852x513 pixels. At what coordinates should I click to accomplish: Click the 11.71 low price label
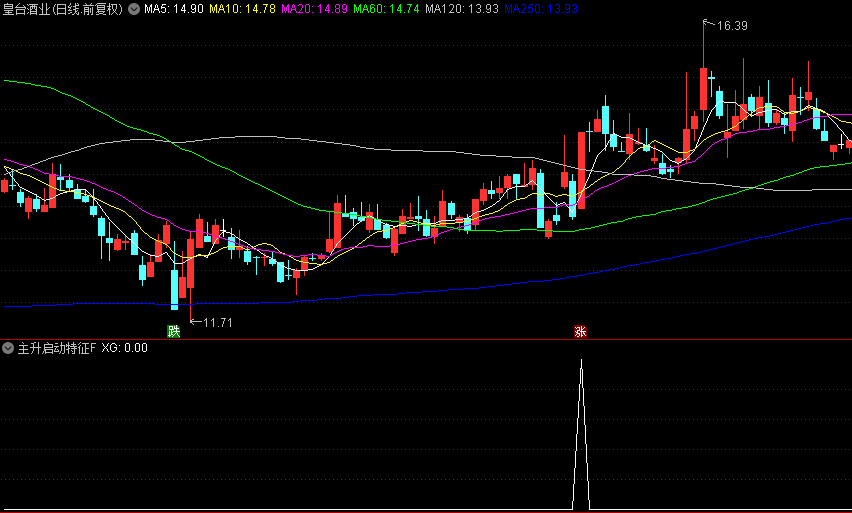click(217, 323)
